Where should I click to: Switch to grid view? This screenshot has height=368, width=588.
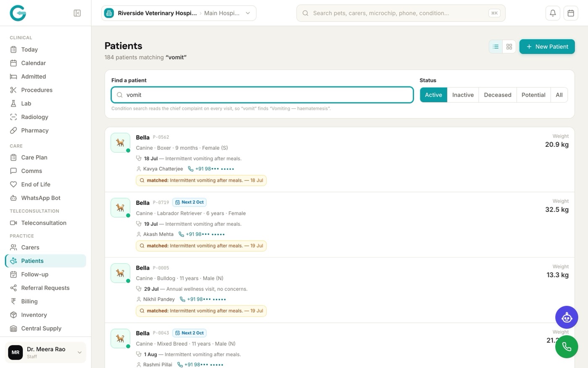[x=509, y=47]
